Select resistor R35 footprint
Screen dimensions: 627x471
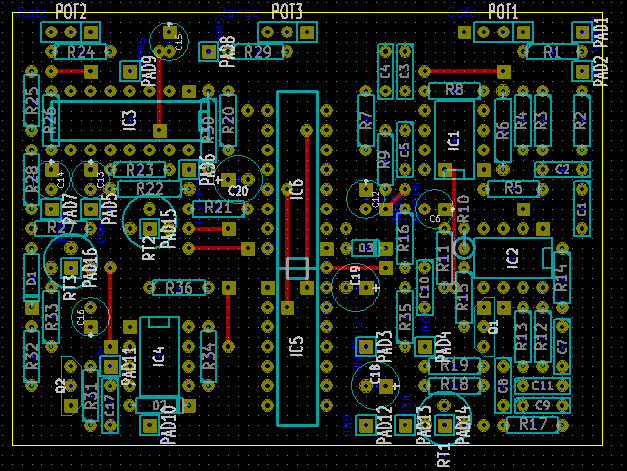pyautogui.click(x=405, y=317)
